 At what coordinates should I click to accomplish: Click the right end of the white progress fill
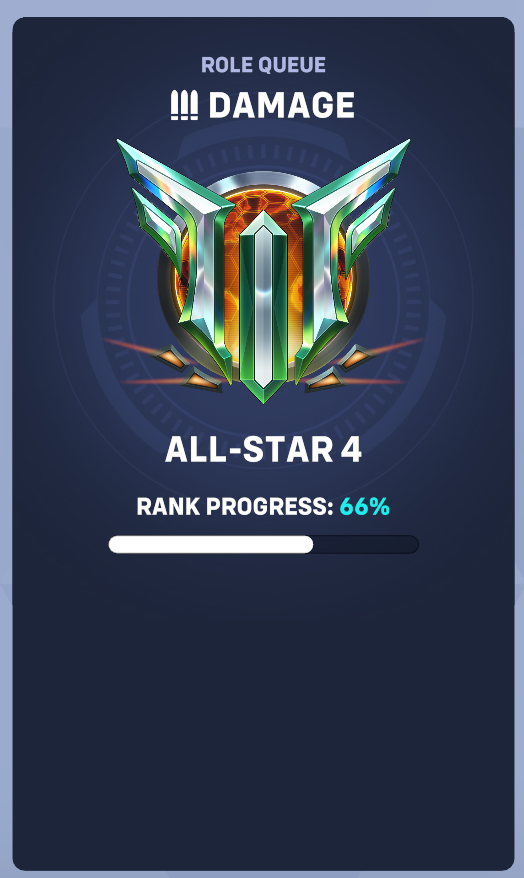coord(310,544)
